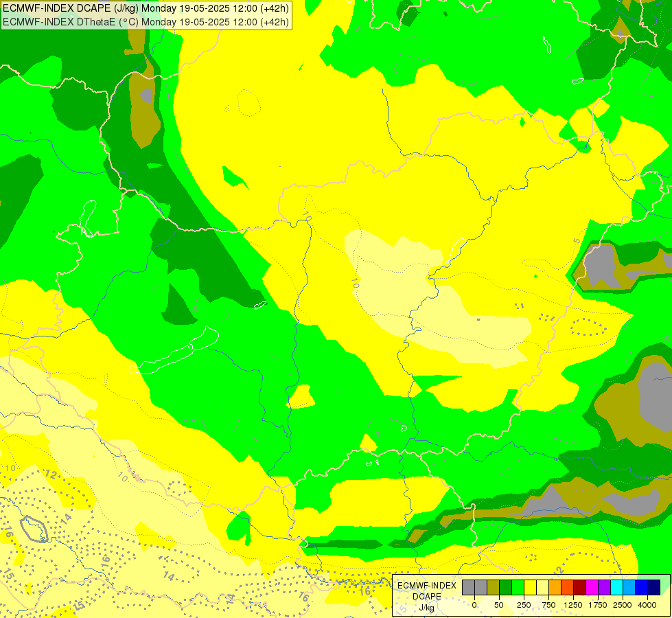This screenshot has width=672, height=618.
Task: Select the dark red legend swatch
Action: coord(579,587)
